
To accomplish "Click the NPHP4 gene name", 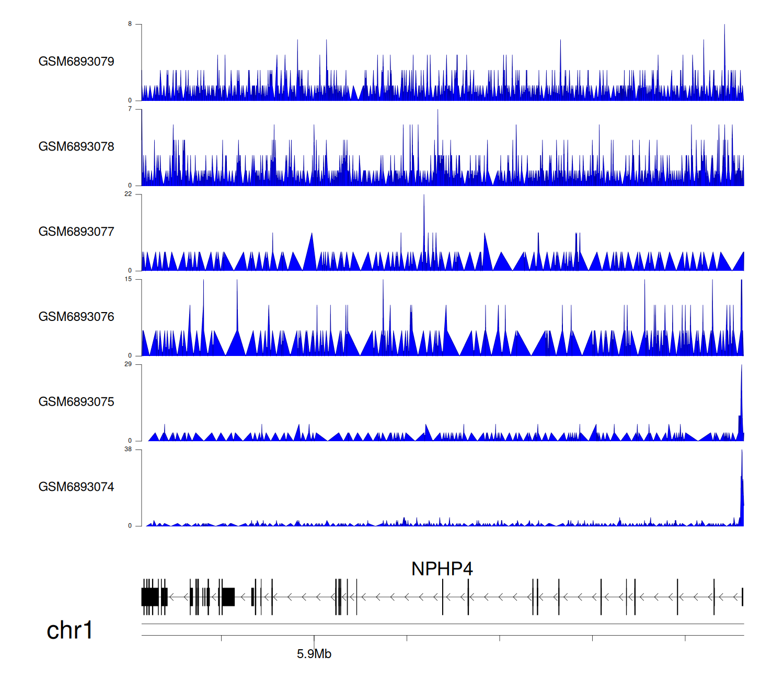I will (442, 569).
